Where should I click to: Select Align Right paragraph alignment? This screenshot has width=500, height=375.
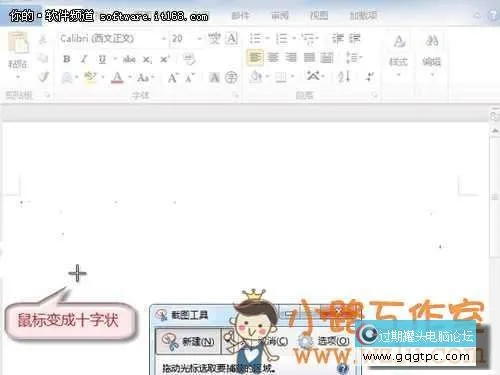coord(291,58)
